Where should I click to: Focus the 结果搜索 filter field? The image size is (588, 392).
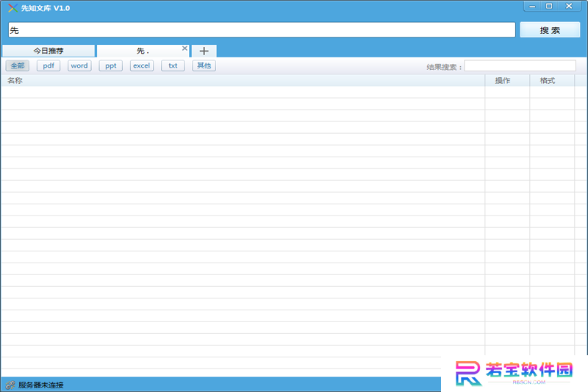520,66
